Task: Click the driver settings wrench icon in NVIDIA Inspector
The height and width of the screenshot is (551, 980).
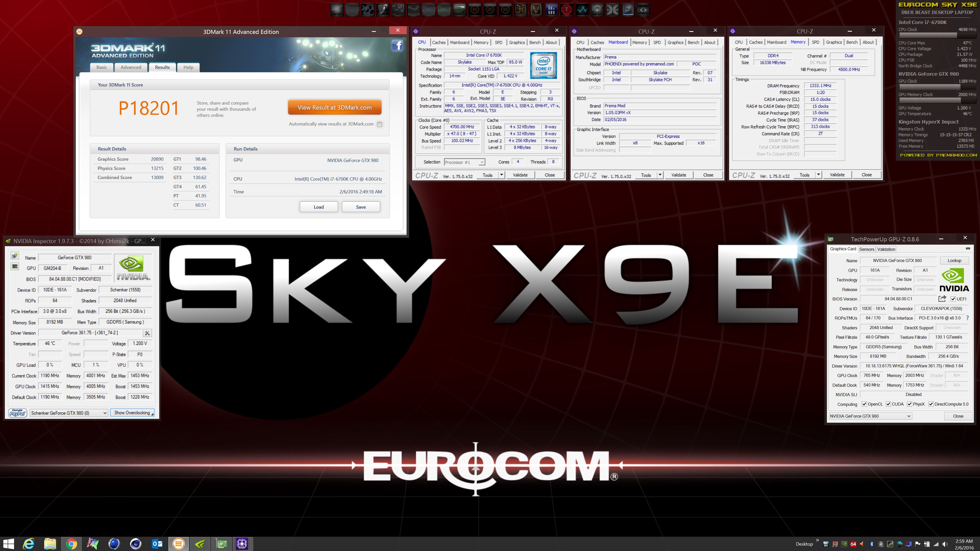Action: point(147,333)
